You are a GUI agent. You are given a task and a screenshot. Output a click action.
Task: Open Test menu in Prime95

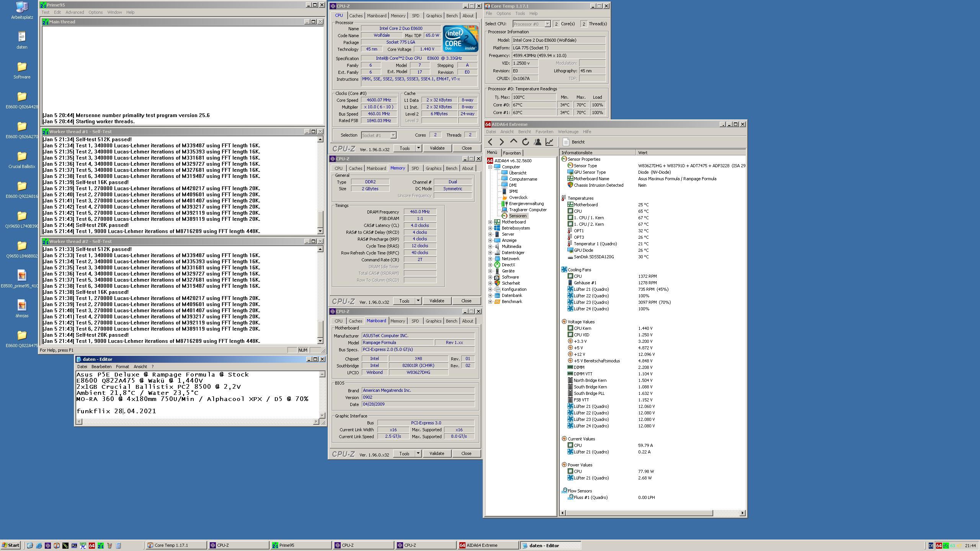45,12
